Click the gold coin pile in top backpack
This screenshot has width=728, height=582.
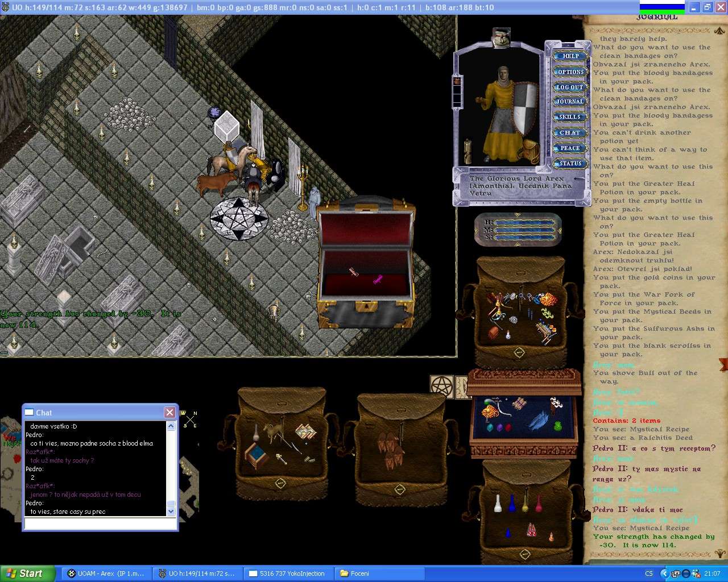548,299
